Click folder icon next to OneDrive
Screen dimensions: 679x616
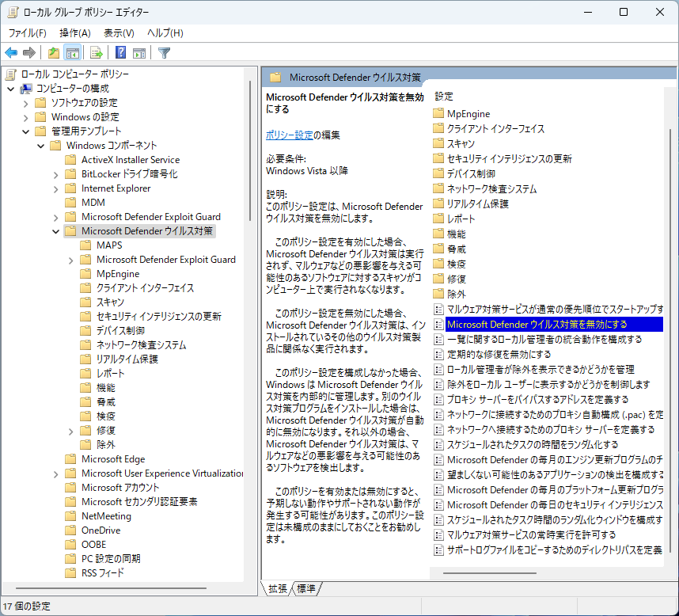point(70,530)
